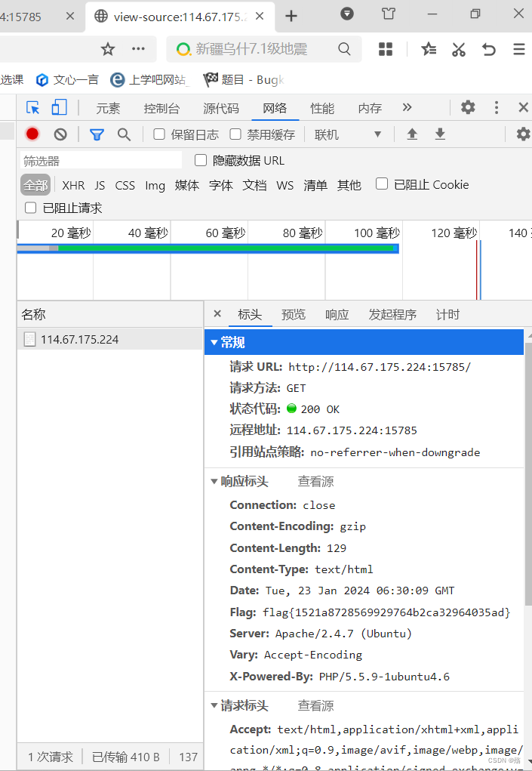Click the undo arrow toolbar icon

pos(488,49)
